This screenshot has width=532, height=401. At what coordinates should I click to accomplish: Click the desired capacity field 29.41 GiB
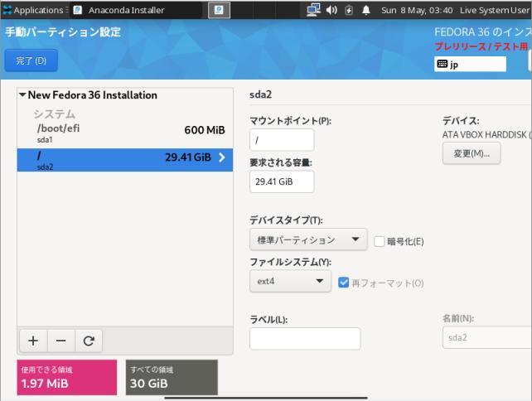(x=282, y=181)
